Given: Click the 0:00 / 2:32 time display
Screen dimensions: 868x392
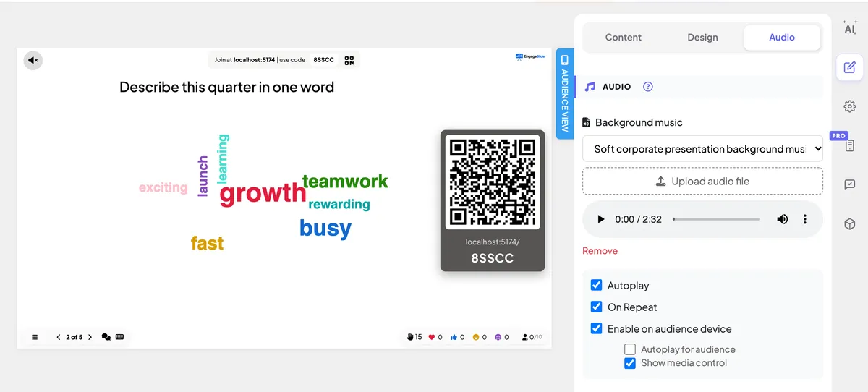Looking at the screenshot, I should (x=638, y=219).
